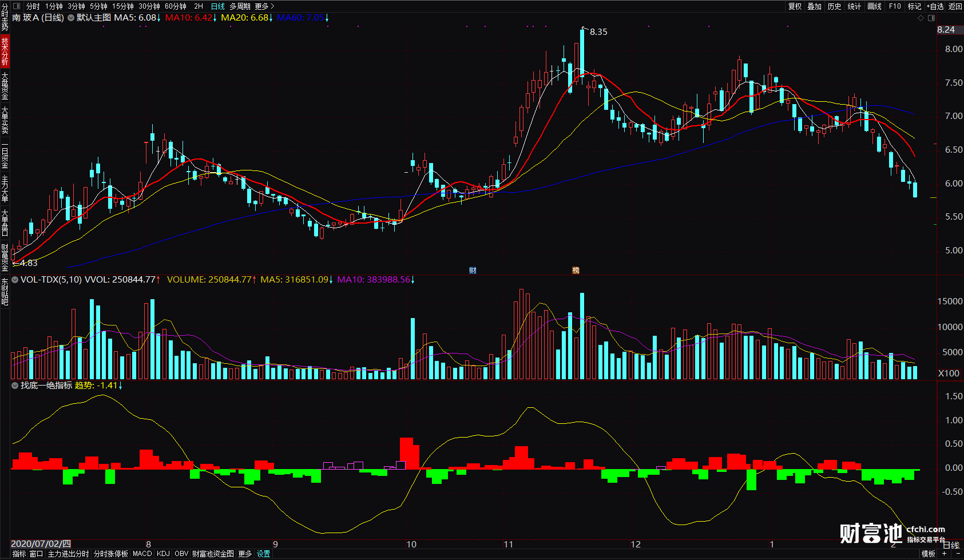Viewport: 964px width, 560px height.
Task: Click the 2020/07/02/四 date label
Action: [x=41, y=543]
